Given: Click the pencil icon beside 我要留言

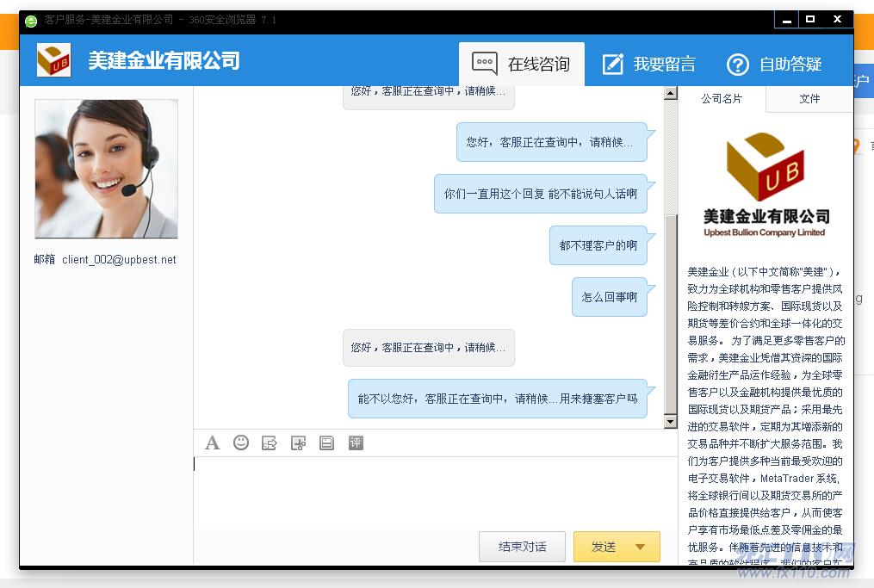Looking at the screenshot, I should pos(613,64).
